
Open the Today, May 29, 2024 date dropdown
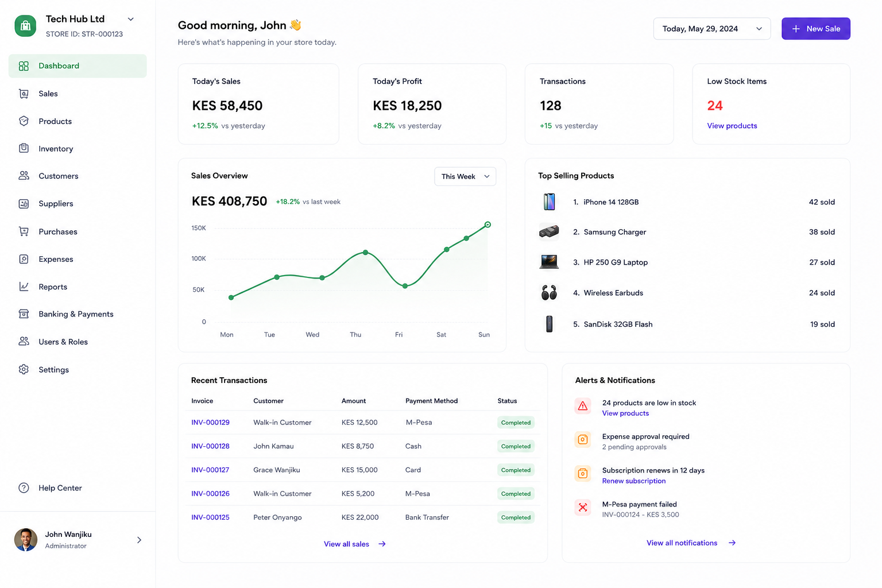click(x=711, y=29)
